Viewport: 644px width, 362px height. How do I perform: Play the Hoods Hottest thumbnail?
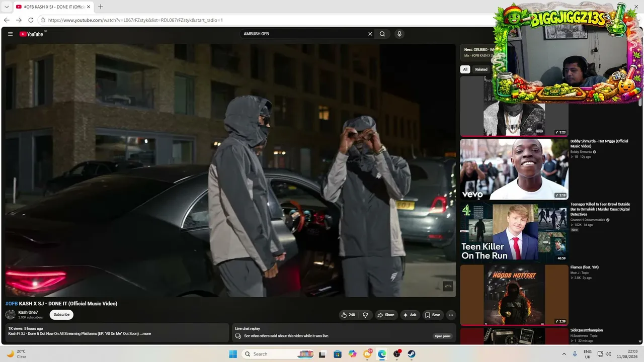click(x=514, y=295)
